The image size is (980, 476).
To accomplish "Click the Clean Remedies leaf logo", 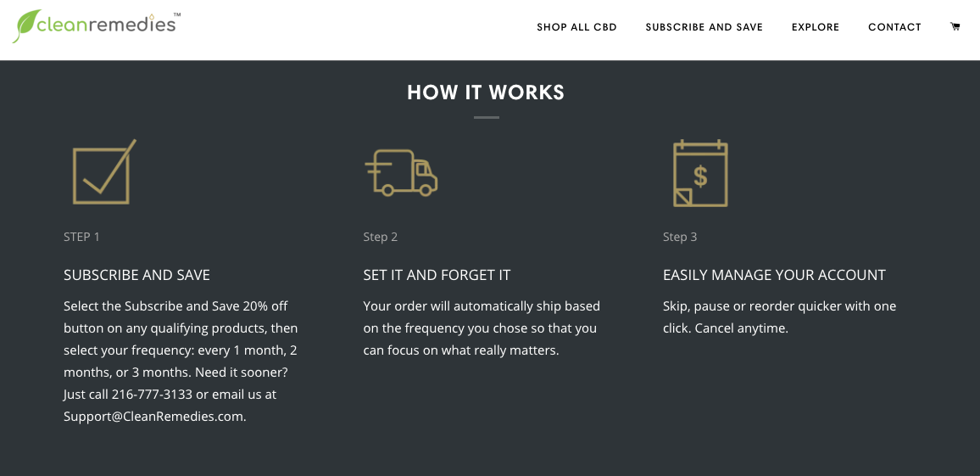I will coord(95,26).
